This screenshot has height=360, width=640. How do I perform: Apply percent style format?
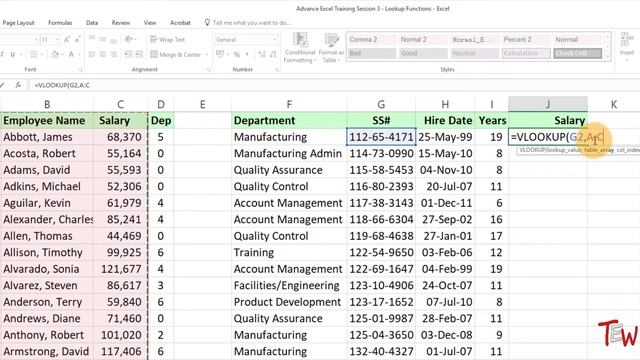coord(237,54)
